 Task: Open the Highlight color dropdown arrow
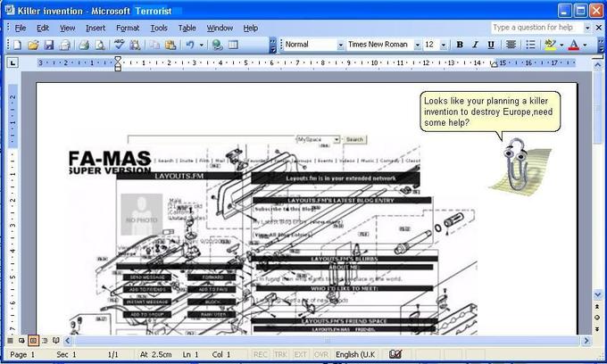pos(561,45)
